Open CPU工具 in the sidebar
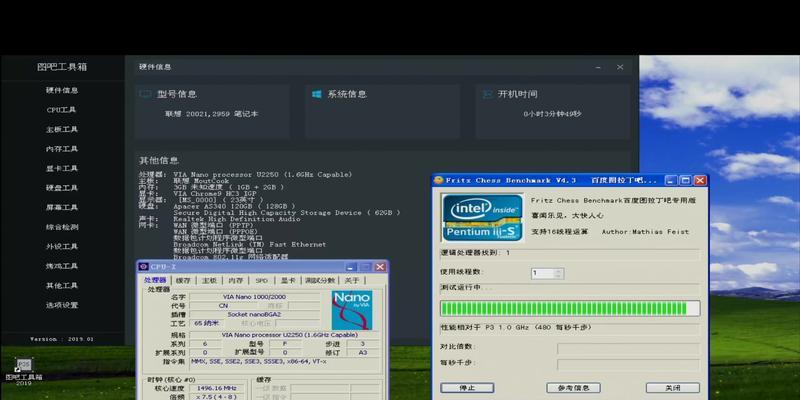This screenshot has width=800, height=400. coord(62,110)
